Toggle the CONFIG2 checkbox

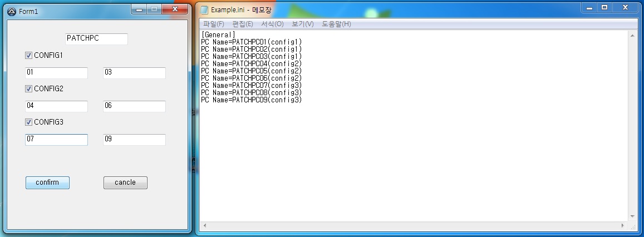pos(29,88)
